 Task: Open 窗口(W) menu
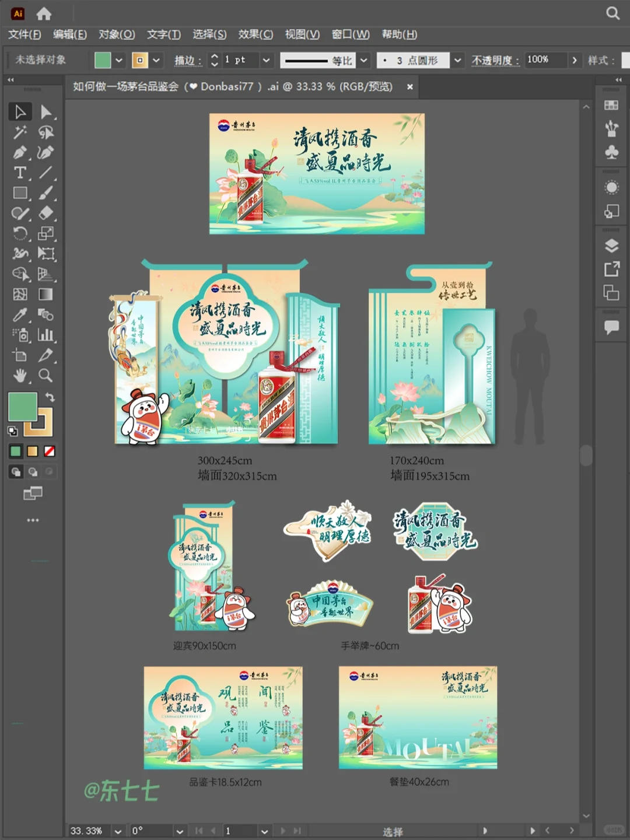coord(351,34)
